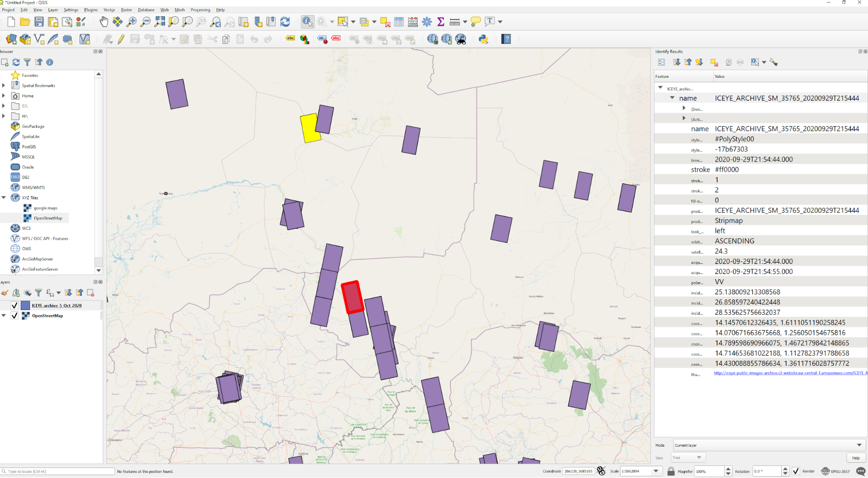
Task: Select the OpenStreetMap item under XYZ Tiles
Action: 48,218
